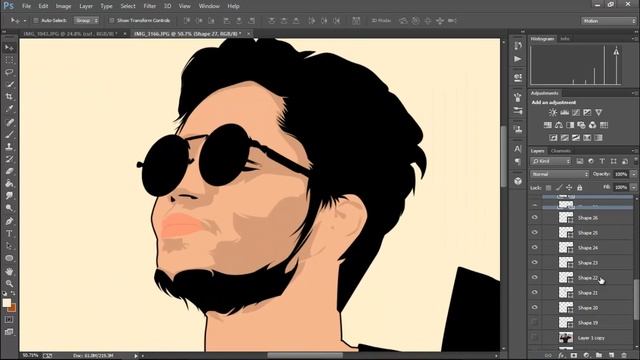The width and height of the screenshot is (640, 360).
Task: Toggle the lock all padlock icon
Action: [580, 188]
